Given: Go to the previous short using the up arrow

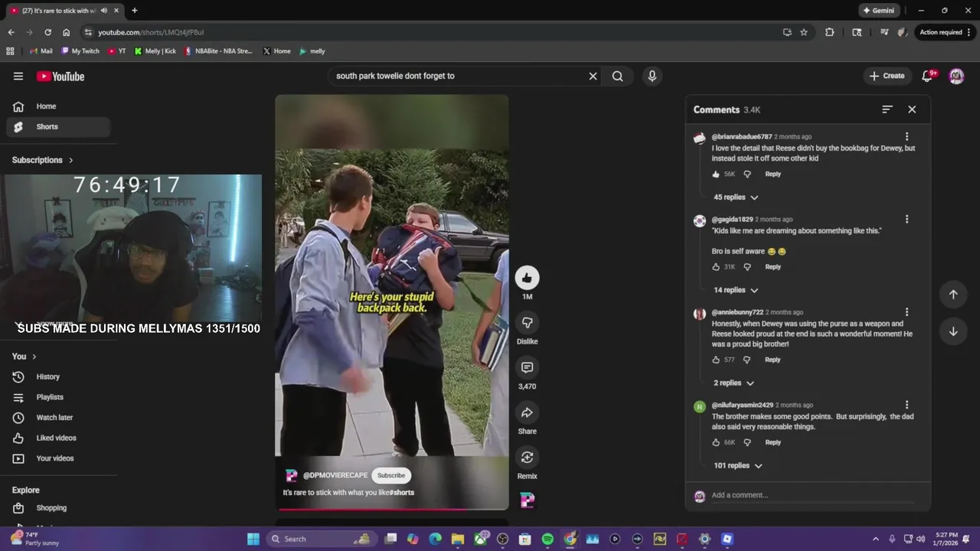Looking at the screenshot, I should click(953, 295).
